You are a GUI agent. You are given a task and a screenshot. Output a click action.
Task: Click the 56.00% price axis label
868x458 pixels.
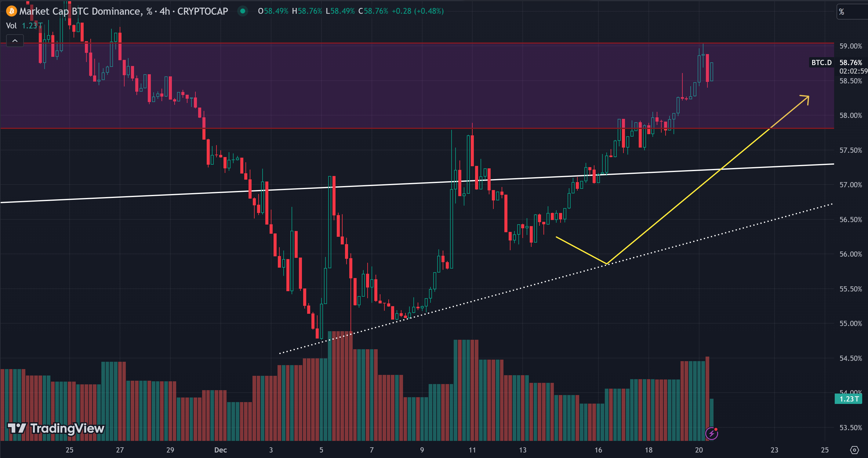coord(851,254)
